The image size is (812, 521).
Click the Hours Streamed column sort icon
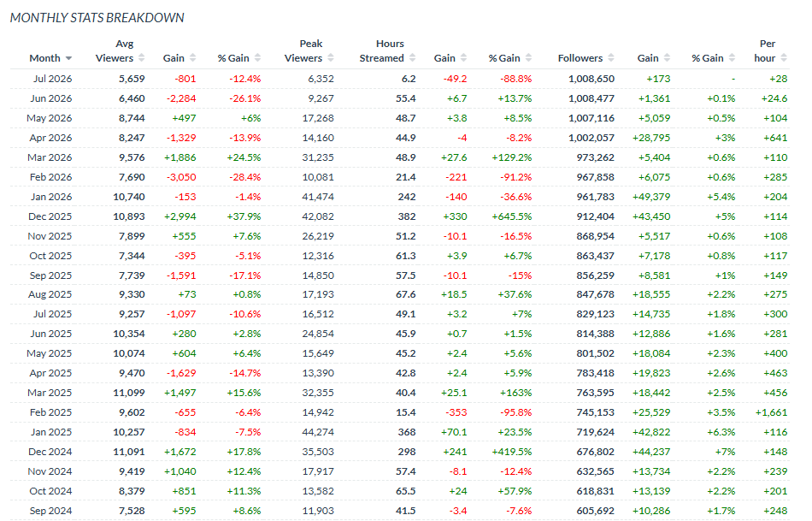coord(412,58)
